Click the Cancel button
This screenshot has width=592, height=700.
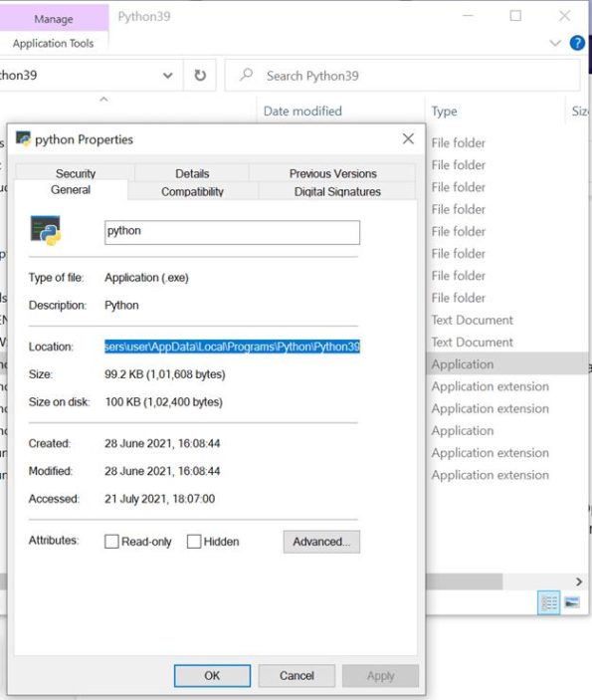point(296,675)
